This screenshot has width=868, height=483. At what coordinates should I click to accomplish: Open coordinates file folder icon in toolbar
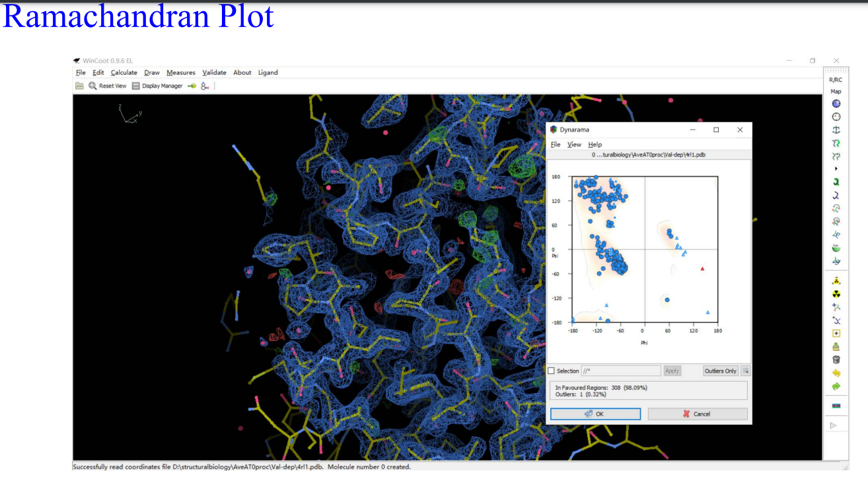pyautogui.click(x=79, y=86)
